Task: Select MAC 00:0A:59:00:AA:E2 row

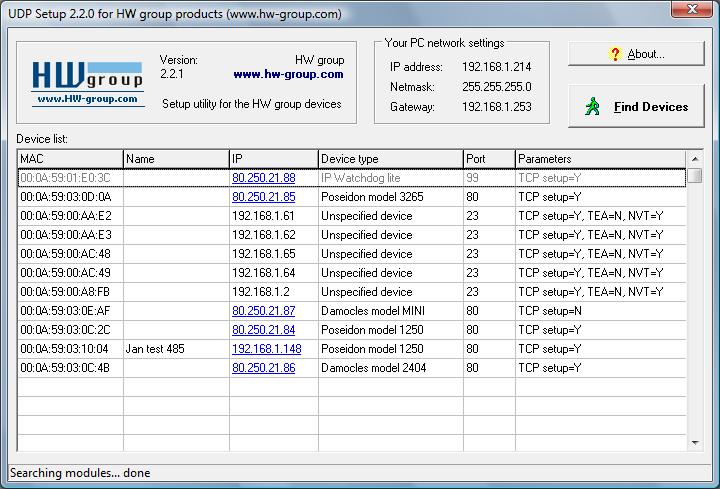Action: coord(352,216)
